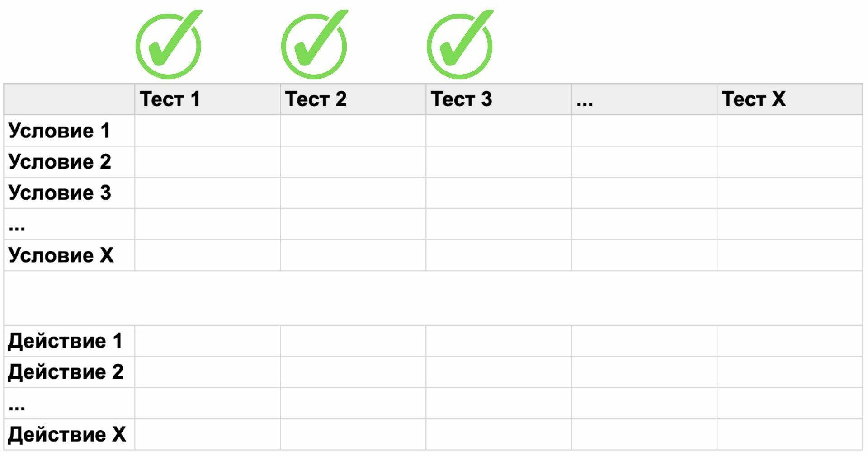This screenshot has width=868, height=456.
Task: Select the Тест 3 column header
Action: point(461,99)
